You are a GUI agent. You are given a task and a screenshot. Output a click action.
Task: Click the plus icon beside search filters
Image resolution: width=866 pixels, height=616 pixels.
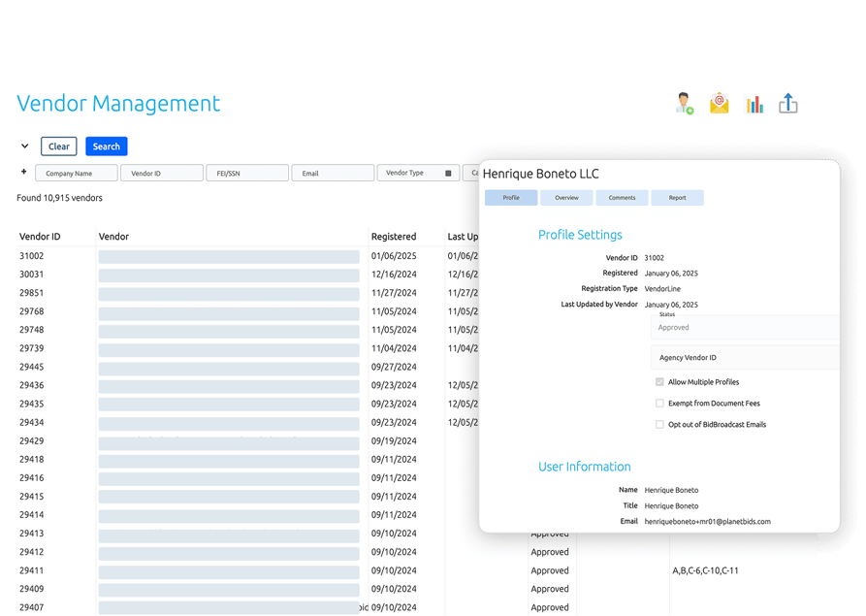pyautogui.click(x=23, y=172)
